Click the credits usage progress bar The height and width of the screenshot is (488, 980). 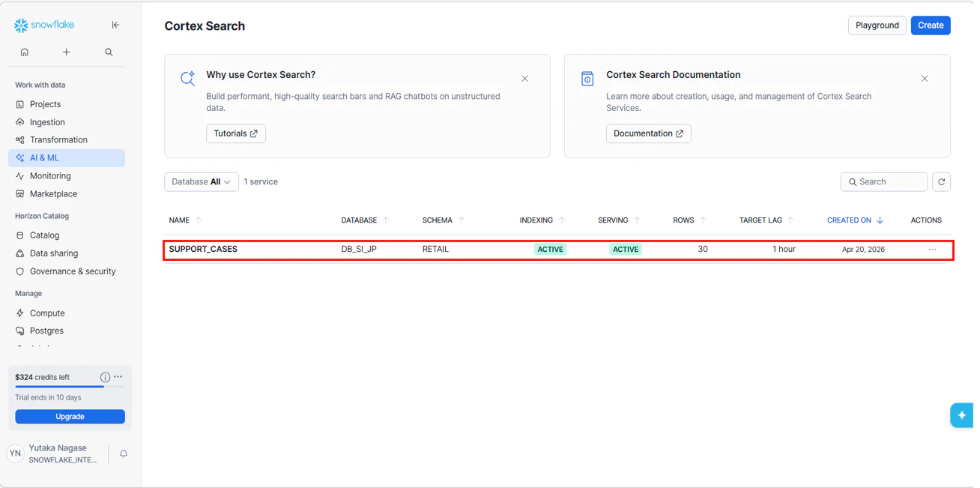(x=70, y=387)
